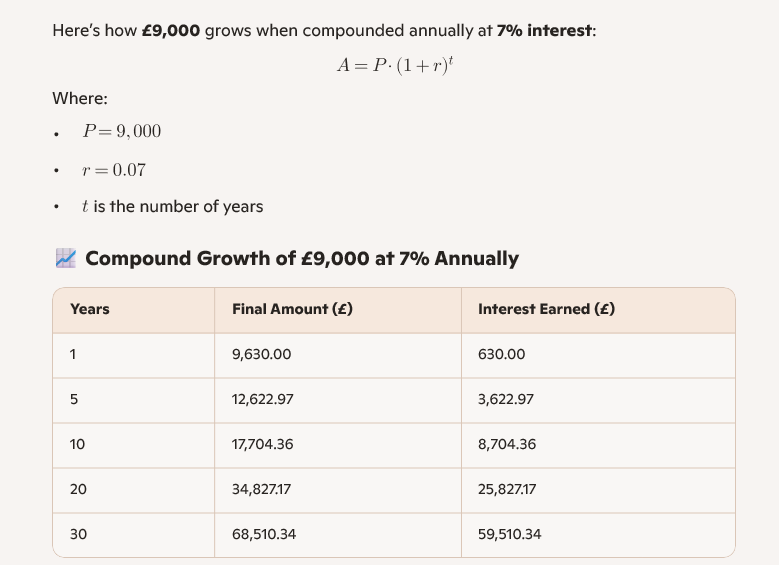Click the 17,704.36 amount cell
Viewport: 779px width, 565px height.
[x=263, y=445]
